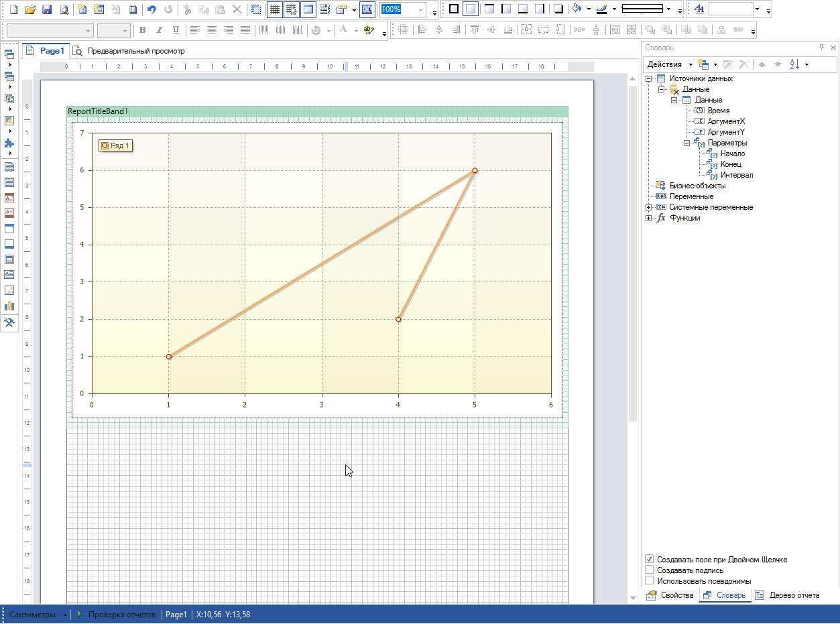Delete the selected component with the X icon
The height and width of the screenshot is (624, 840).
[x=237, y=9]
